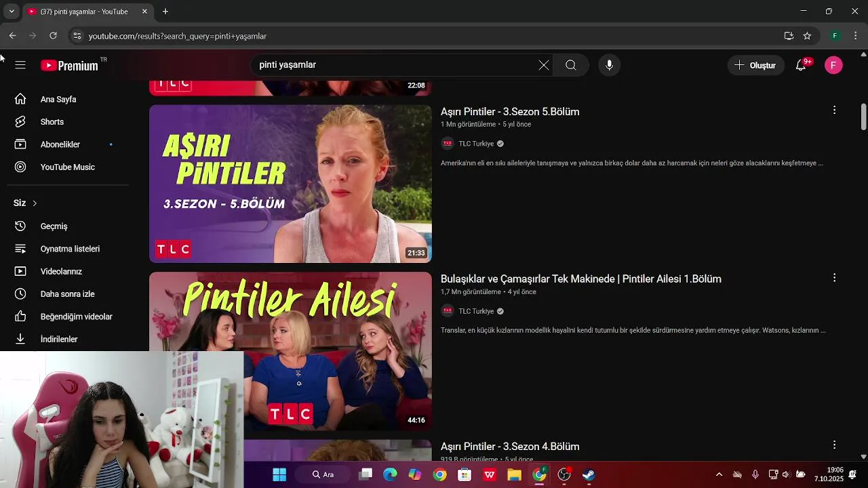Click the İndirilenler download arrow icon
Viewport: 868px width, 488px height.
[20, 339]
